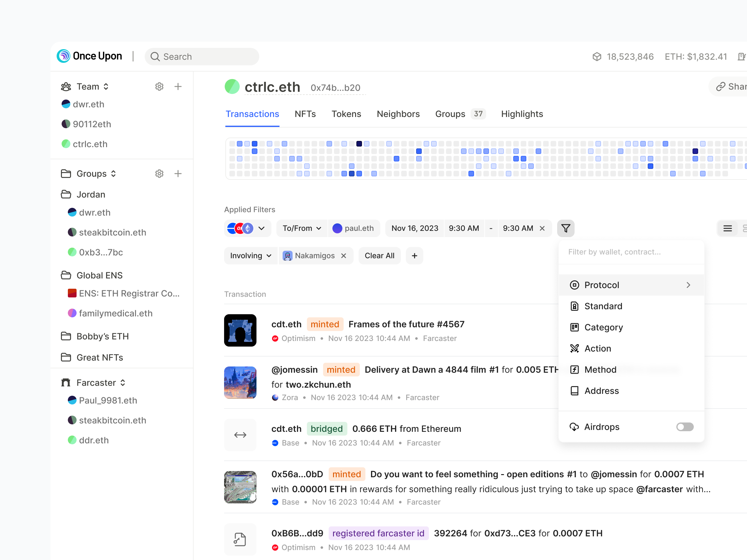
Task: Click the paul.eth filter chip
Action: point(354,229)
